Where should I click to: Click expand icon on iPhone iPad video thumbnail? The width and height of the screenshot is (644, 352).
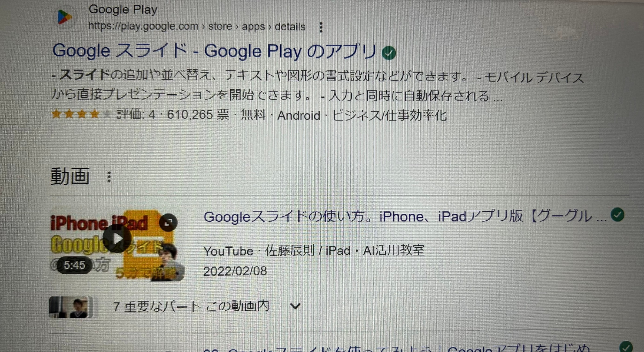coord(168,222)
